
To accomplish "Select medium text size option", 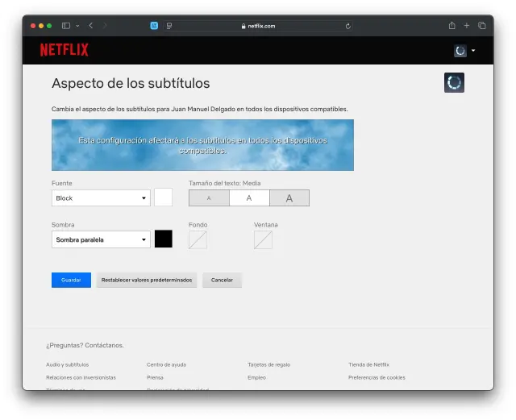I will click(x=249, y=198).
